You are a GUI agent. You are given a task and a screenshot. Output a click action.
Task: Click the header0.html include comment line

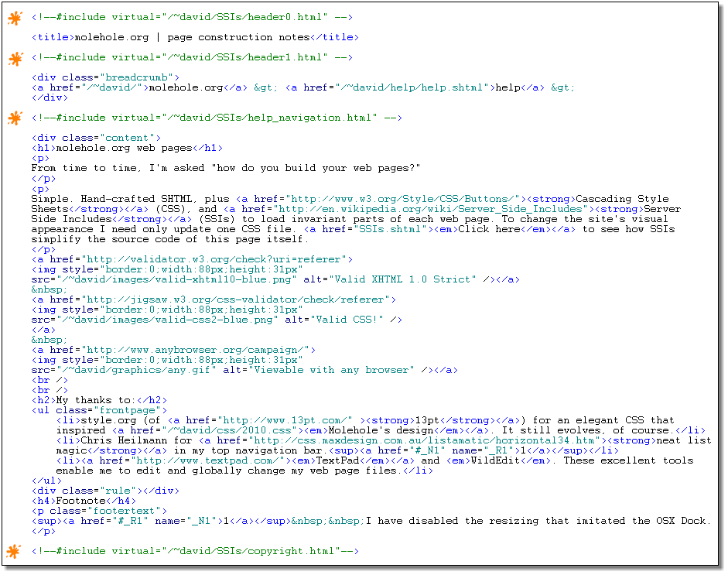point(192,17)
